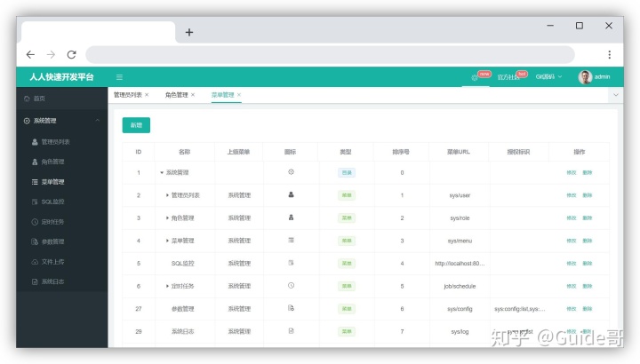Click the 人人快速开发平台 logo title
This screenshot has width=640, height=364.
[x=61, y=77]
